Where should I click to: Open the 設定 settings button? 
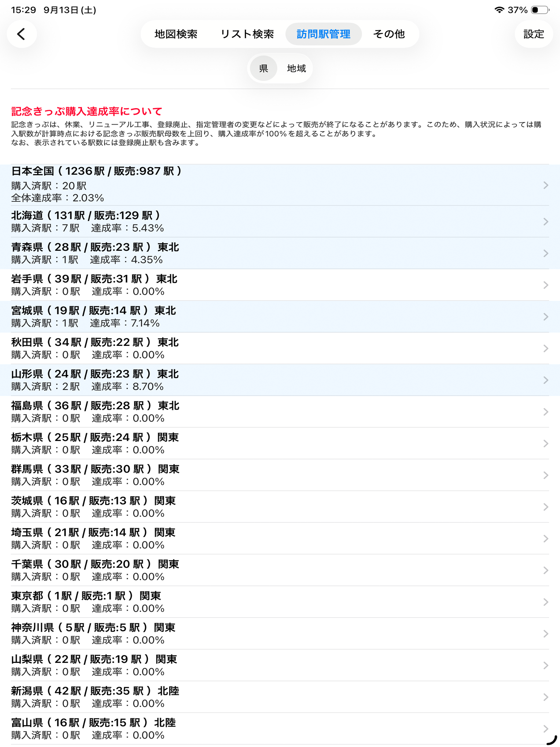click(534, 34)
